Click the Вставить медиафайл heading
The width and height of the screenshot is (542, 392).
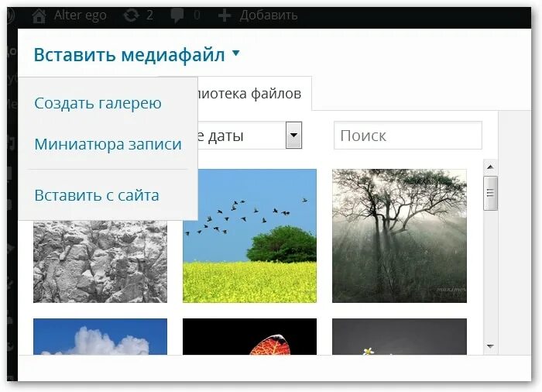129,55
